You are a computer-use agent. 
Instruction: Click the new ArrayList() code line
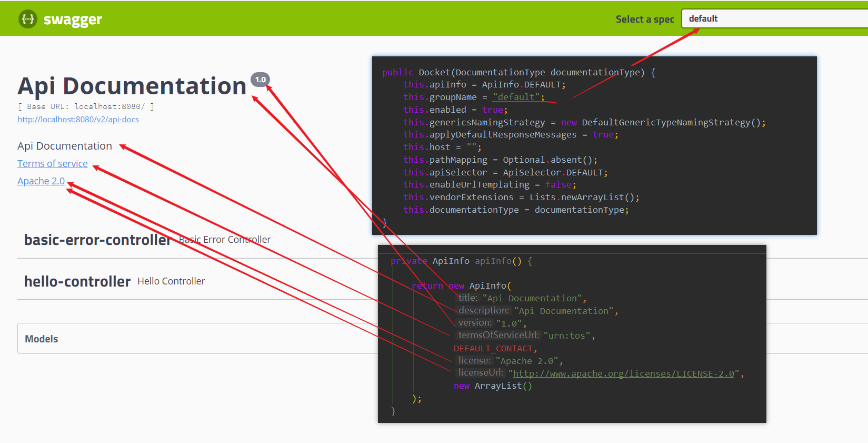pos(493,386)
